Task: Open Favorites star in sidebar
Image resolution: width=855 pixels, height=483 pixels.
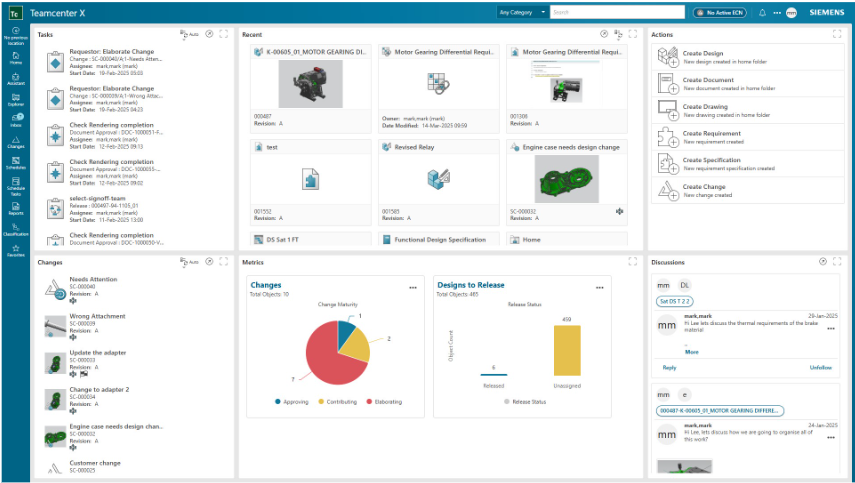Action: 15,250
